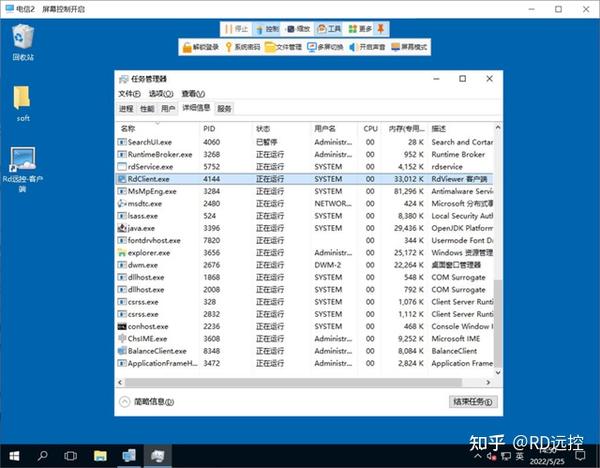Open the 缩放 (zoom) toolbar option
The width and height of the screenshot is (600, 468).
coord(298,29)
